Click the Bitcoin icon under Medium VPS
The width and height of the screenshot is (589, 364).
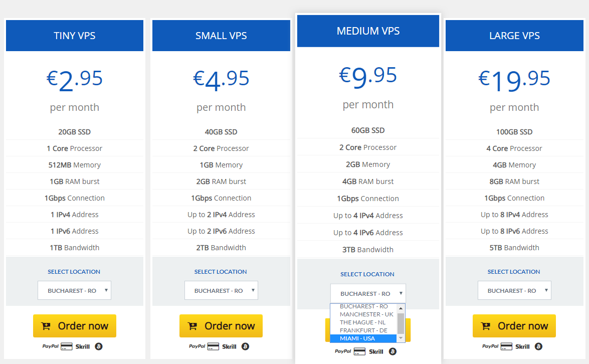392,351
